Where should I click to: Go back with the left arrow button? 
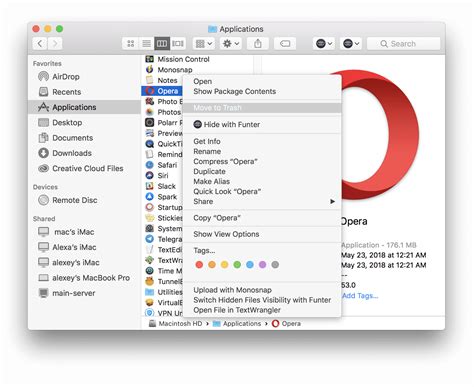point(40,44)
